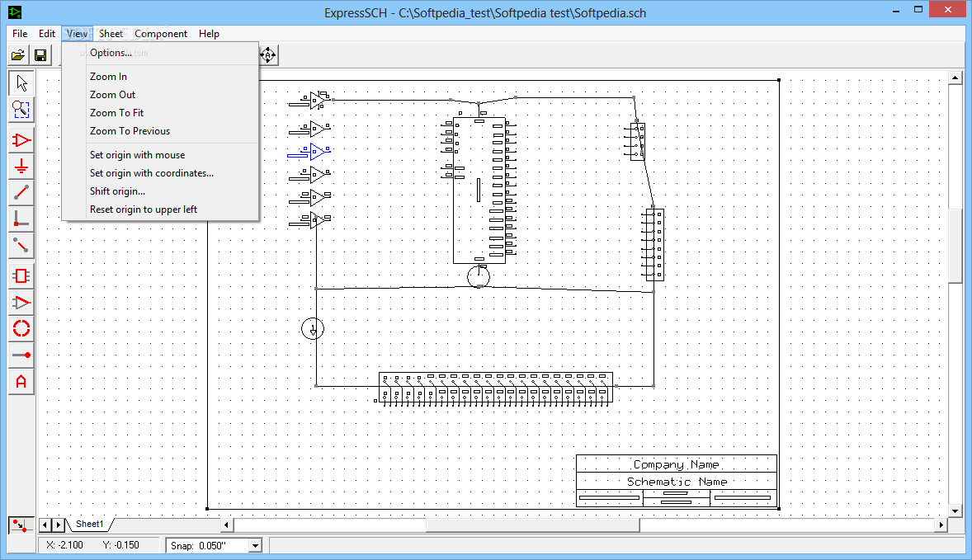
Task: Click the zoom-to-fit toolbar icon
Action: (268, 55)
